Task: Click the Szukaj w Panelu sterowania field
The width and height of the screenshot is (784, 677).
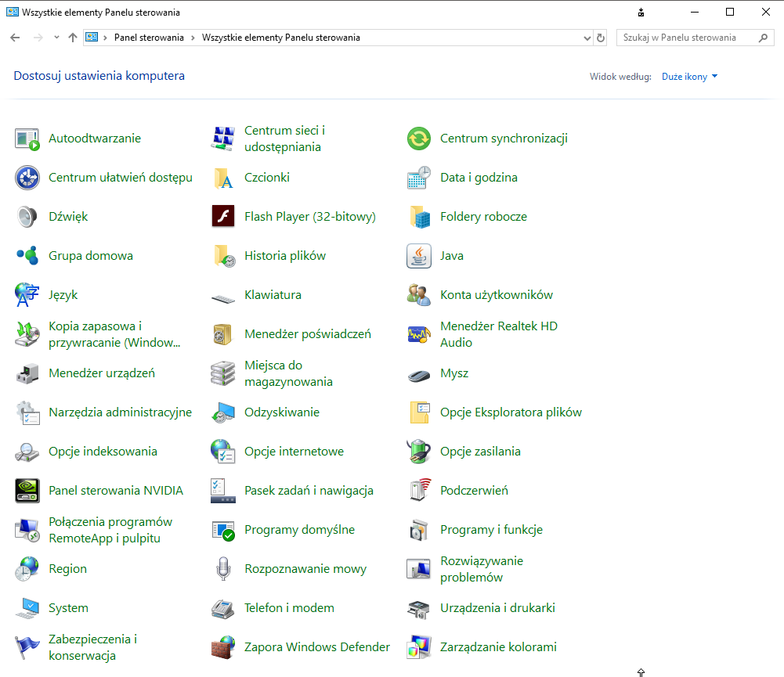Action: [685, 38]
